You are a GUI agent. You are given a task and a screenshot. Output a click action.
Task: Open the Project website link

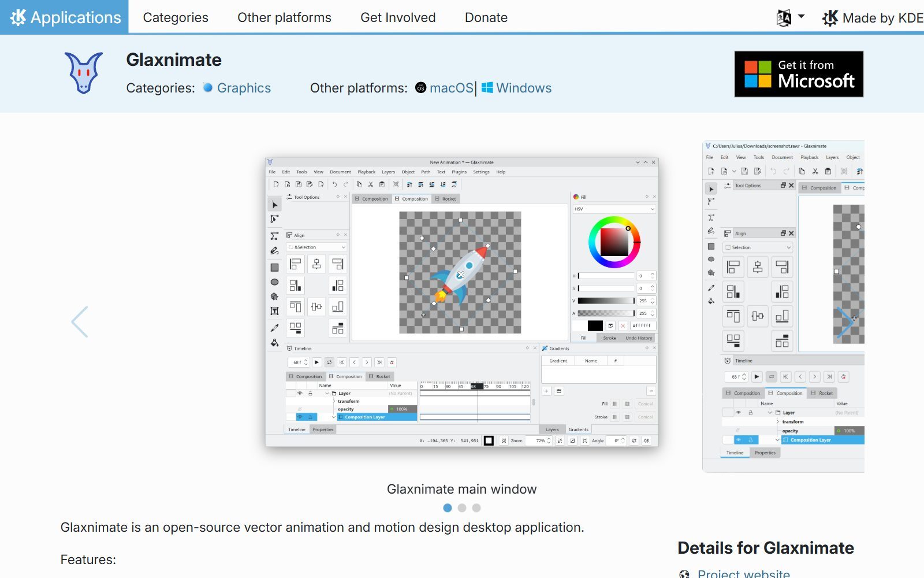click(x=743, y=573)
